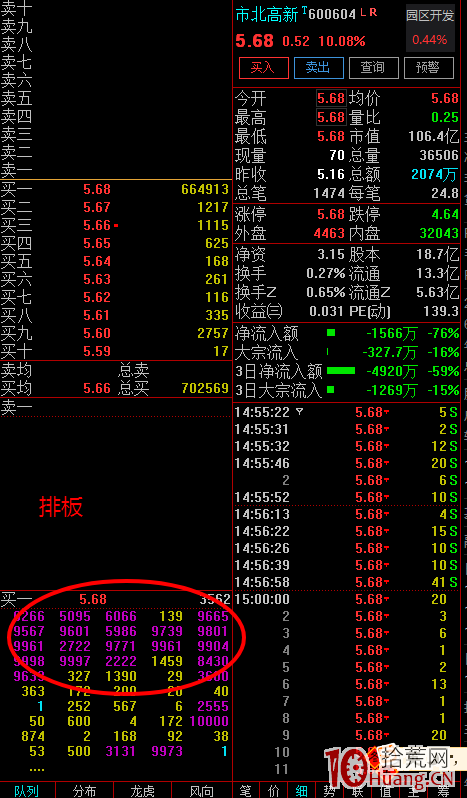This screenshot has height=798, width=467.
Task: Click queue order 3131
Action: 121,751
